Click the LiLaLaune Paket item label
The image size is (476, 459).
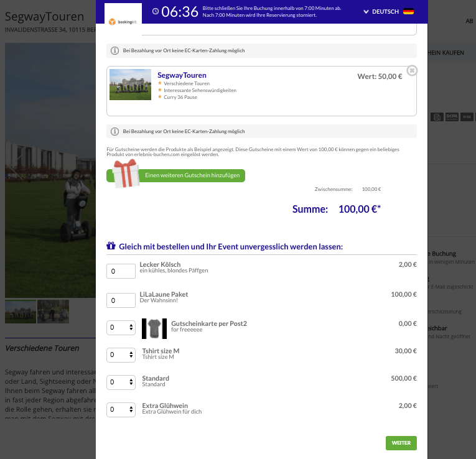(x=164, y=294)
